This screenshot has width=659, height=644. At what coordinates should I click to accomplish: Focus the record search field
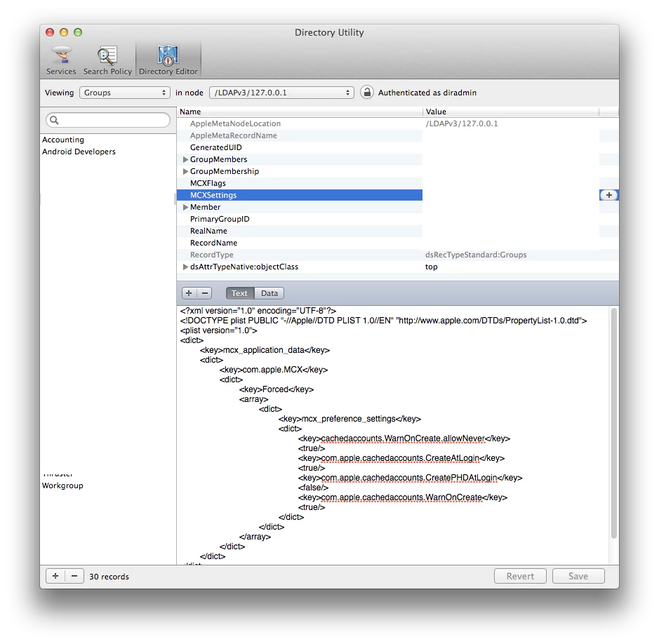pos(108,120)
